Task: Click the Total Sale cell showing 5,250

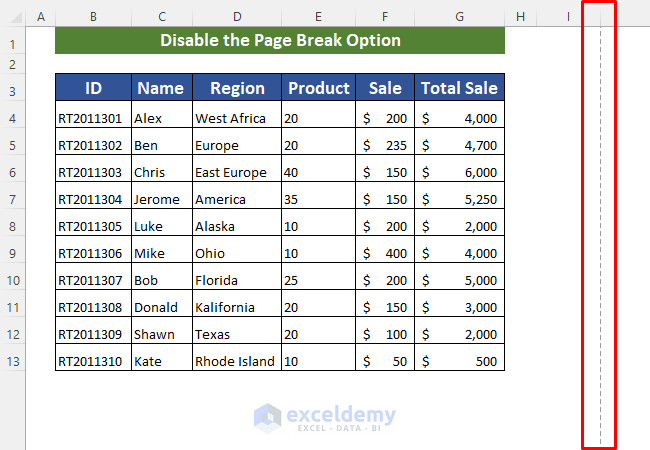Action: [x=459, y=199]
